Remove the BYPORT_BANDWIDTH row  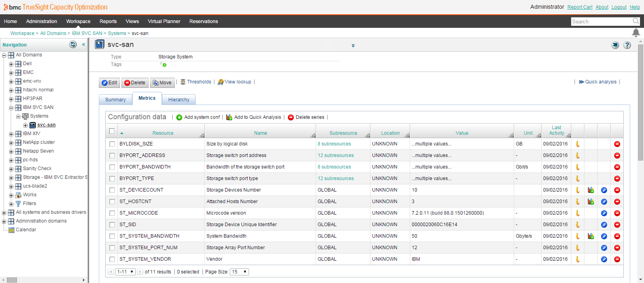point(617,167)
